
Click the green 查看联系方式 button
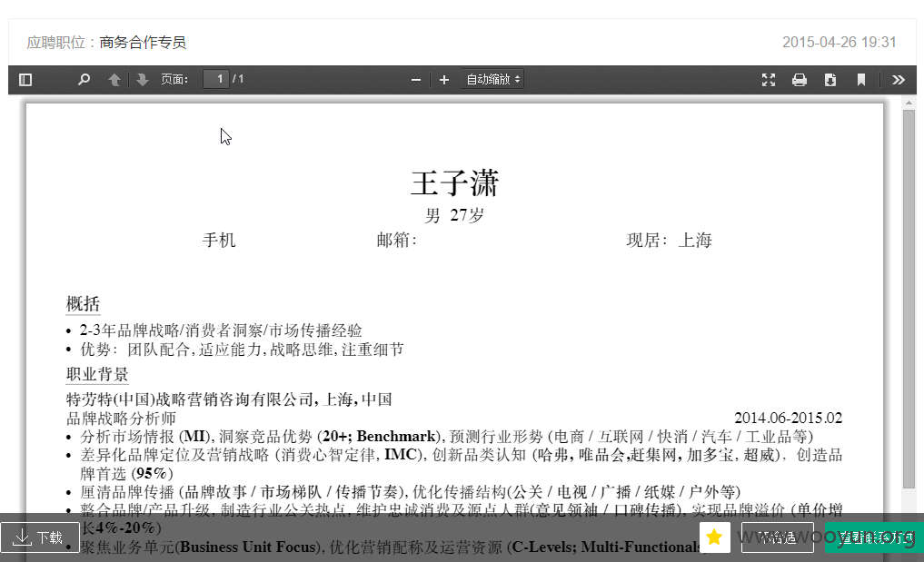coord(875,537)
